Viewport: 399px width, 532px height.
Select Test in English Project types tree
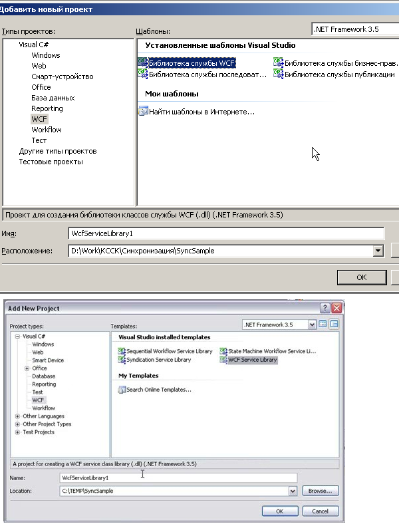tap(37, 392)
